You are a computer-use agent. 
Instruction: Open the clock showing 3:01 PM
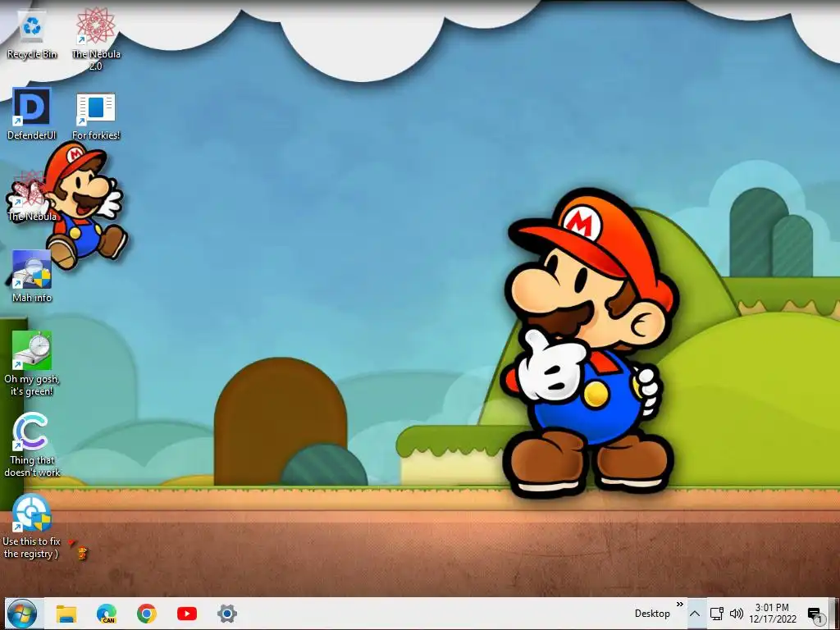773,614
